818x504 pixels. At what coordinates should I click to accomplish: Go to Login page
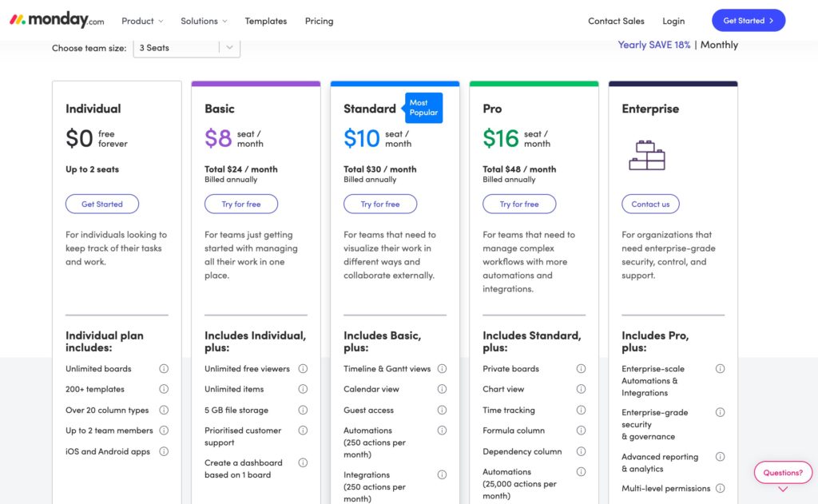(x=673, y=21)
